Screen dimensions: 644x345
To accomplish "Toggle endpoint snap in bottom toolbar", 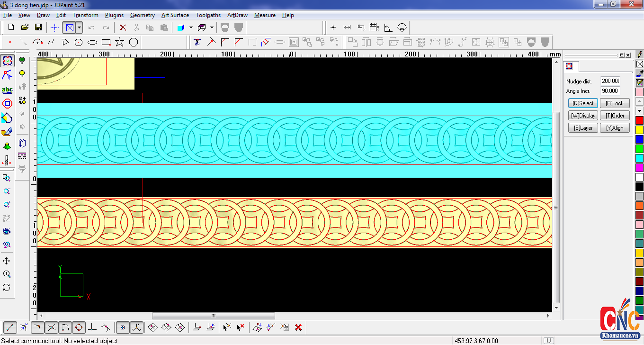I will pyautogui.click(x=10, y=327).
